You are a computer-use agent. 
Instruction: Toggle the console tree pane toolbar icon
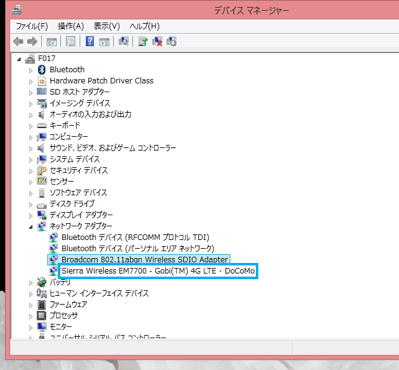tap(51, 42)
